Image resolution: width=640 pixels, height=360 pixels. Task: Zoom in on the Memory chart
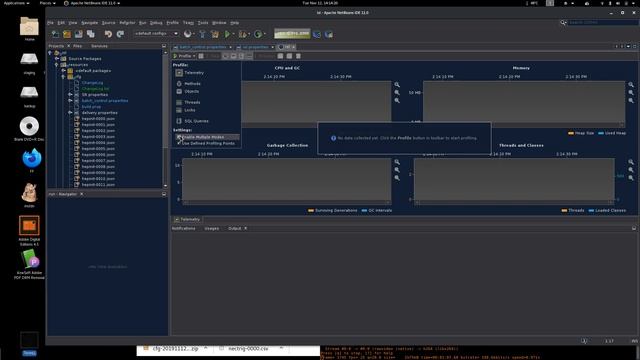pos(631,84)
